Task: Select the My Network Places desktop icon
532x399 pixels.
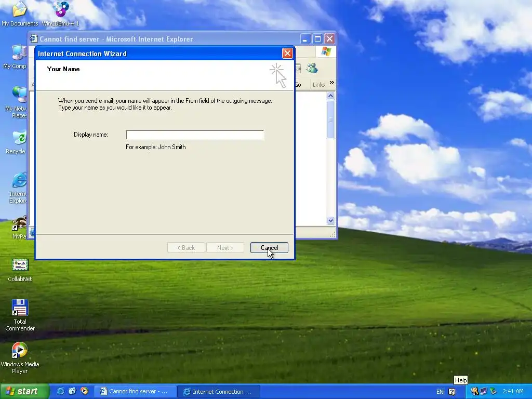Action: (17, 102)
